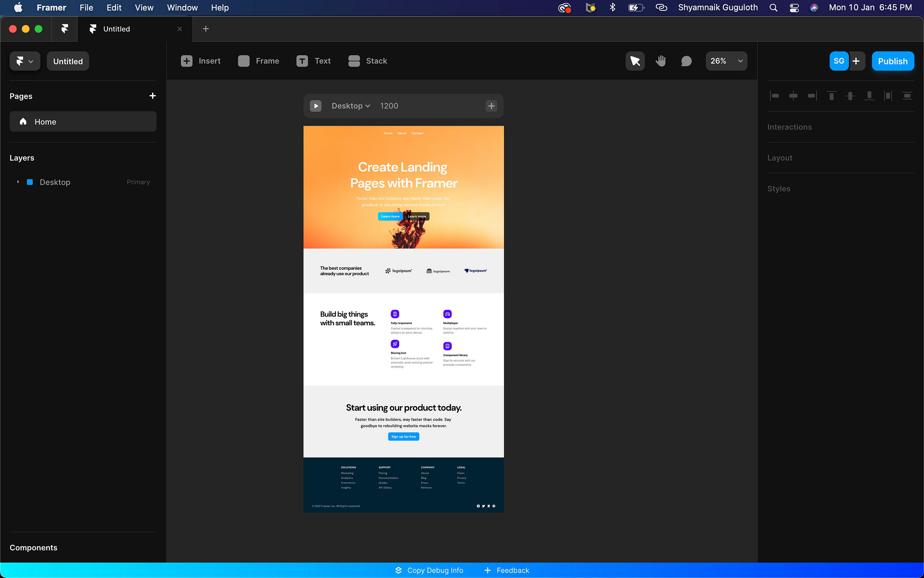Viewport: 924px width, 578px height.
Task: Switch to the Untitled tab
Action: 116,29
